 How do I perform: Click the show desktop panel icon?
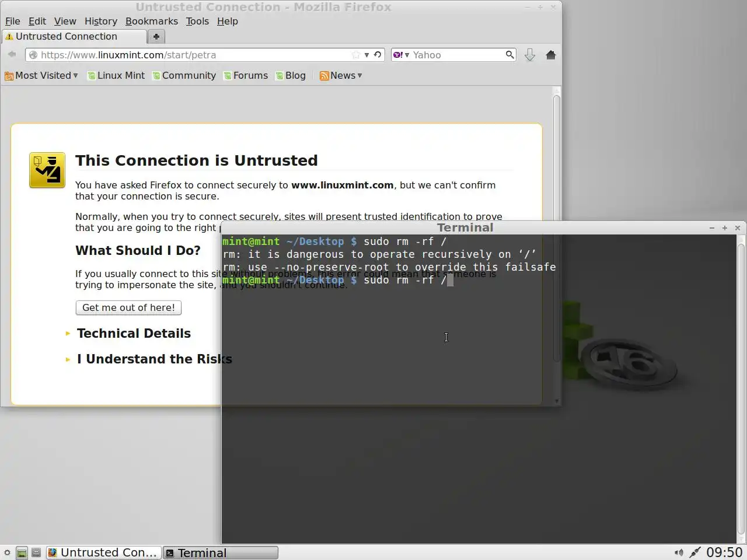pyautogui.click(x=22, y=552)
